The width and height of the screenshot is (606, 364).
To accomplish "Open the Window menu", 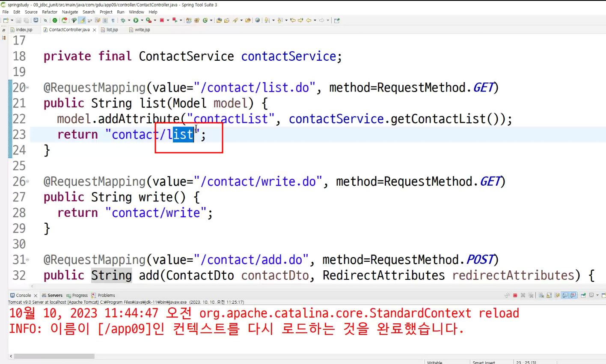I will pyautogui.click(x=137, y=12).
